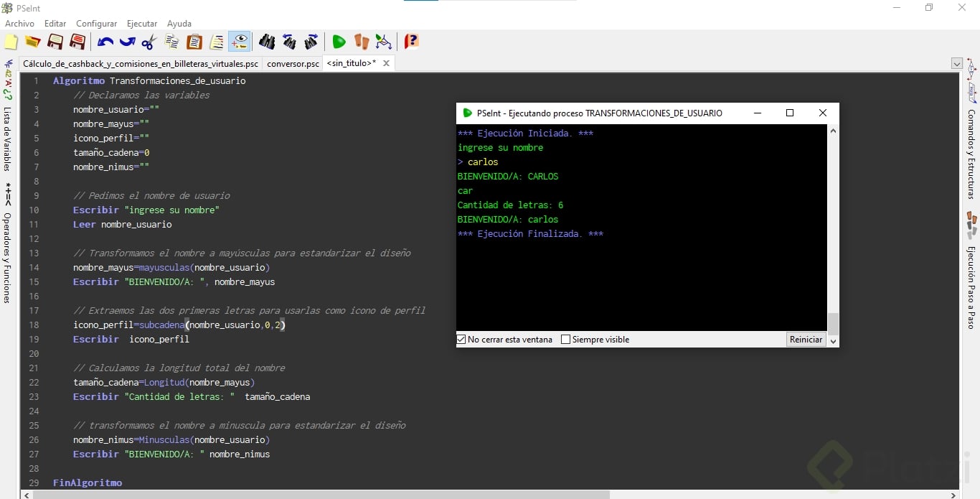Click PSeInt green arrow icon in execution window title
Image resolution: width=980 pixels, height=499 pixels.
pyautogui.click(x=468, y=113)
